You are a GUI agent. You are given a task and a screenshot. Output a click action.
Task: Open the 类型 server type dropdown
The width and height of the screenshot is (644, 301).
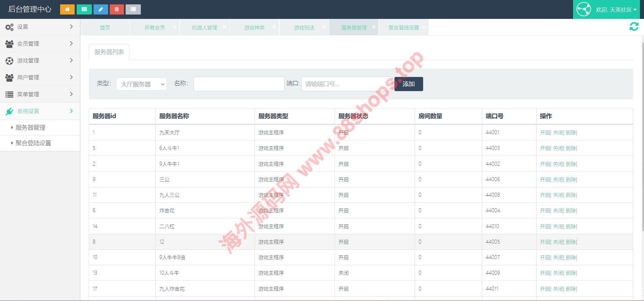tap(141, 84)
